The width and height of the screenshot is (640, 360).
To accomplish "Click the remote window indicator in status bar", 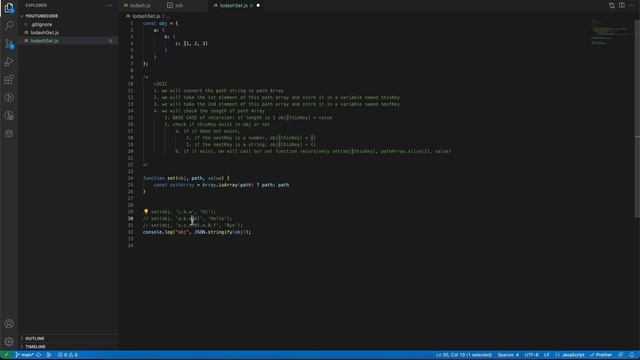I will pyautogui.click(x=6, y=355).
